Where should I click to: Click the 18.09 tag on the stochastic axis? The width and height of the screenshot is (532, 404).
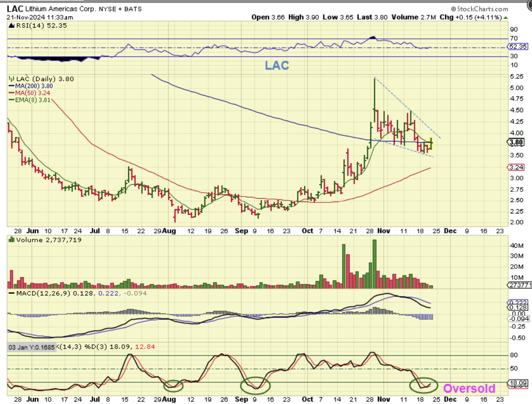coord(518,383)
